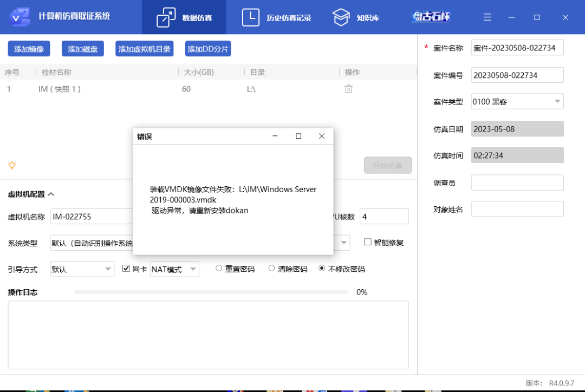
Task: Click the 对象姓名 input field
Action: coord(517,209)
